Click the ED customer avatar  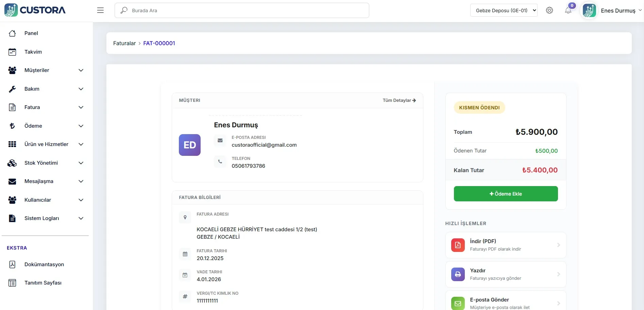(x=189, y=145)
